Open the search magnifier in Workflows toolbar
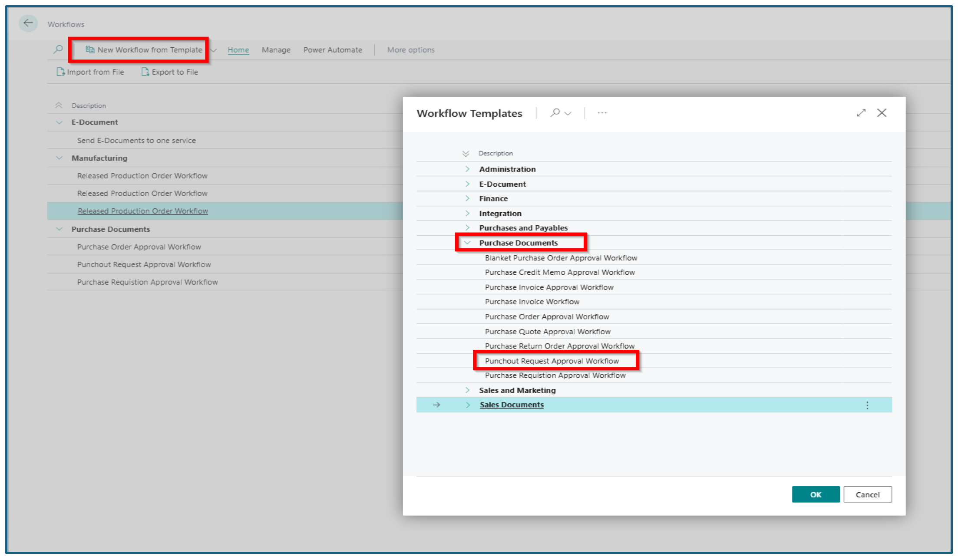The width and height of the screenshot is (958, 560). 58,49
